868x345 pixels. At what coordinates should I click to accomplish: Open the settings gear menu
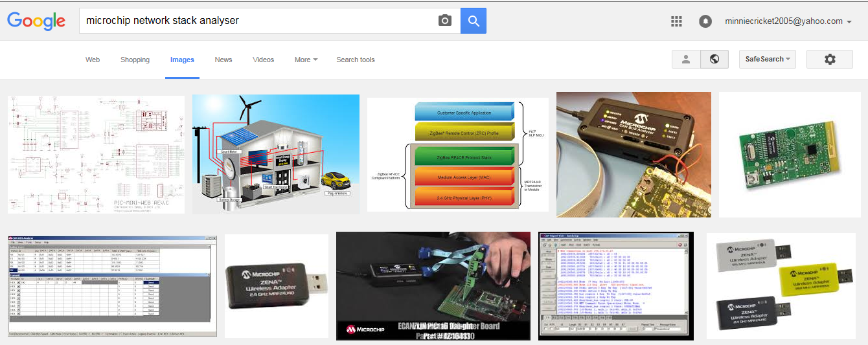tap(830, 59)
